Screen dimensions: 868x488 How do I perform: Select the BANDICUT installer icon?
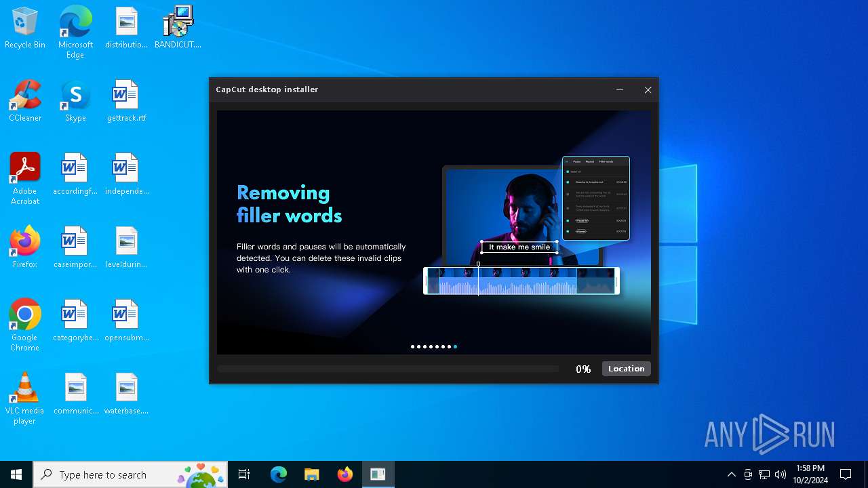point(178,28)
